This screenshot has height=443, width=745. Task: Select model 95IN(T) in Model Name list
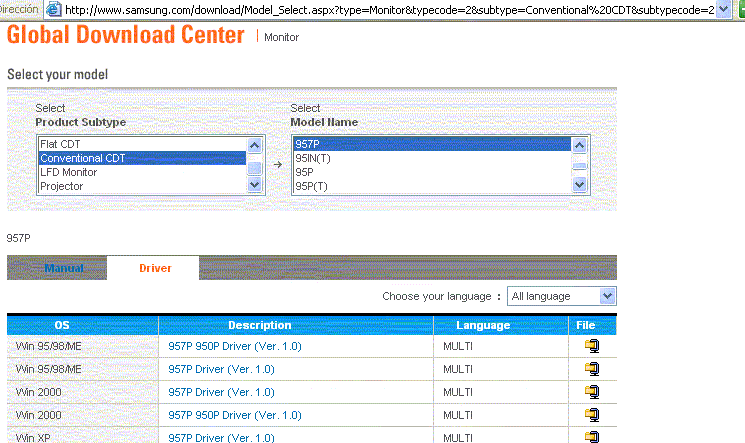pyautogui.click(x=432, y=158)
